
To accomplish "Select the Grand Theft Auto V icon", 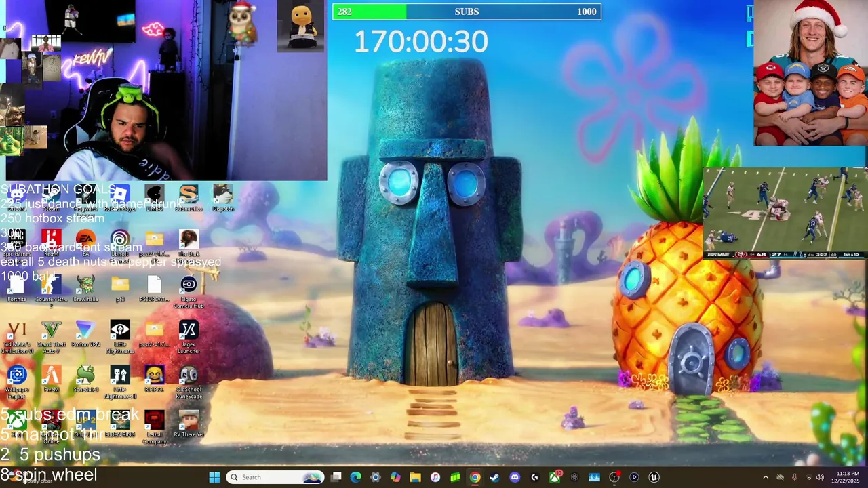I will pos(52,337).
